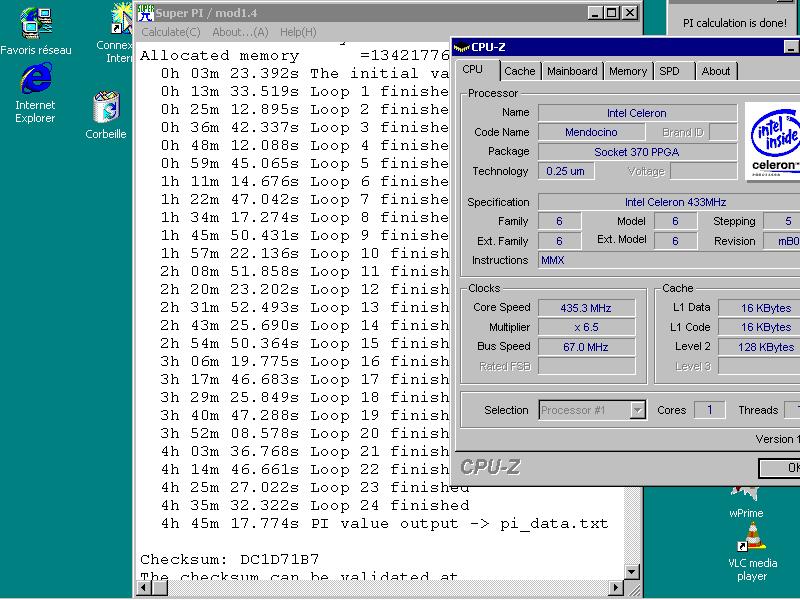This screenshot has height=600, width=800.
Task: Click Super PI horizontal scrollbar left arrow
Action: point(144,588)
